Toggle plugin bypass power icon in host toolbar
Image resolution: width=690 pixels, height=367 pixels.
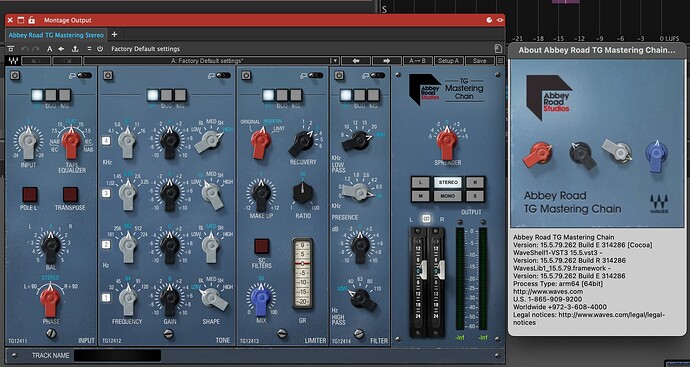tap(100, 49)
